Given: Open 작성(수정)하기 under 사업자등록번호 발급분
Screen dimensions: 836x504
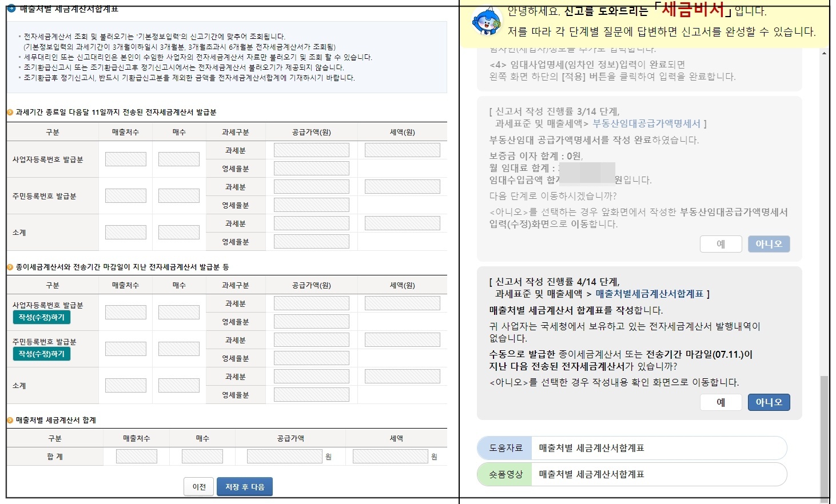Looking at the screenshot, I should coord(42,317).
